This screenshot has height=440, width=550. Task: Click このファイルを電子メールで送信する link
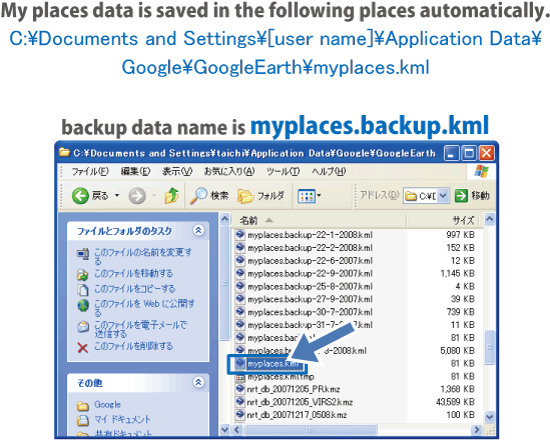point(140,329)
